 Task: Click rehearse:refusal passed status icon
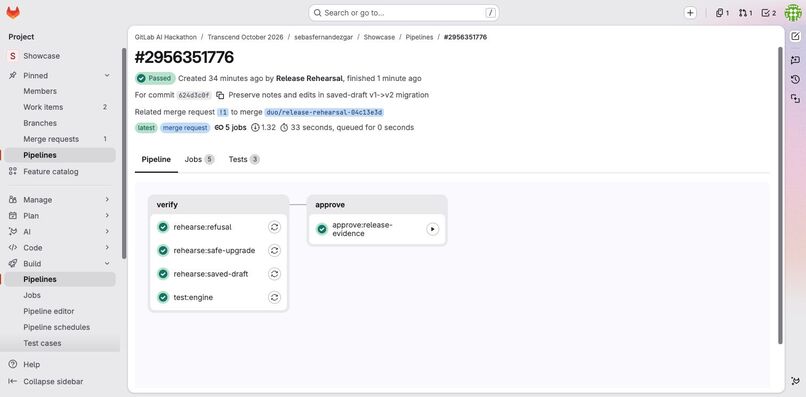pyautogui.click(x=163, y=227)
